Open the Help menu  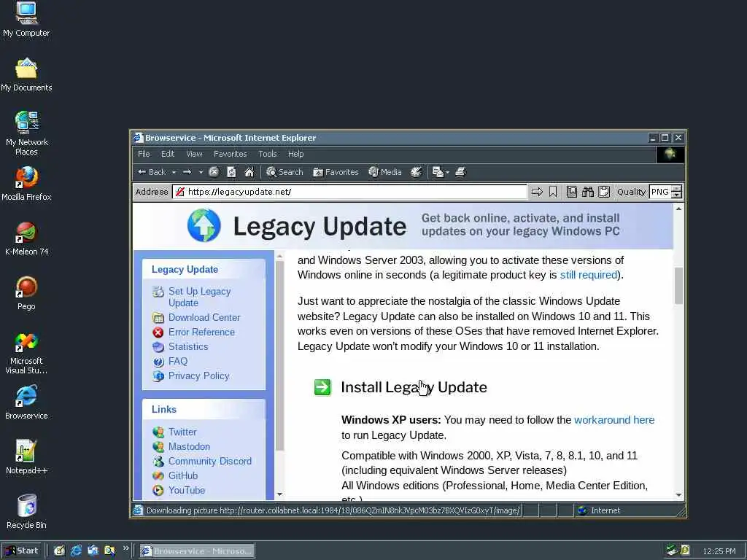coord(296,154)
